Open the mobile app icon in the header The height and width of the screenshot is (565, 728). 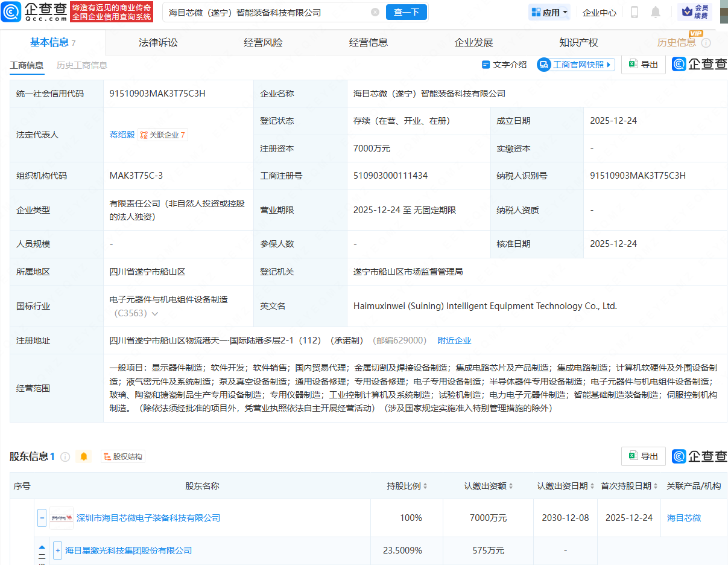click(x=634, y=12)
